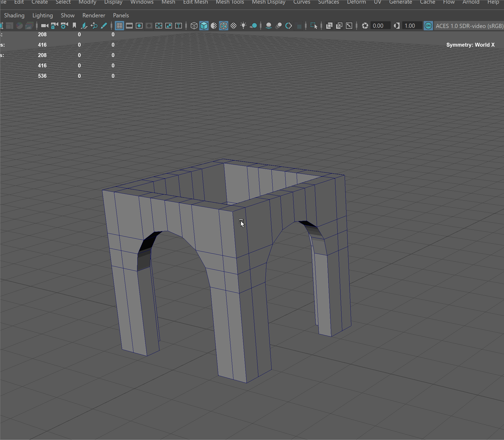Click the camera Bookmarks icon

click(x=74, y=26)
